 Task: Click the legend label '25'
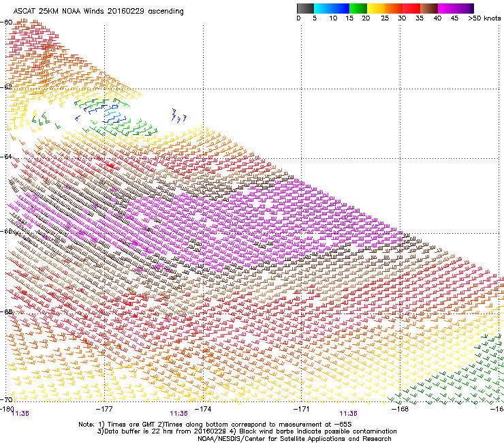pyautogui.click(x=385, y=18)
